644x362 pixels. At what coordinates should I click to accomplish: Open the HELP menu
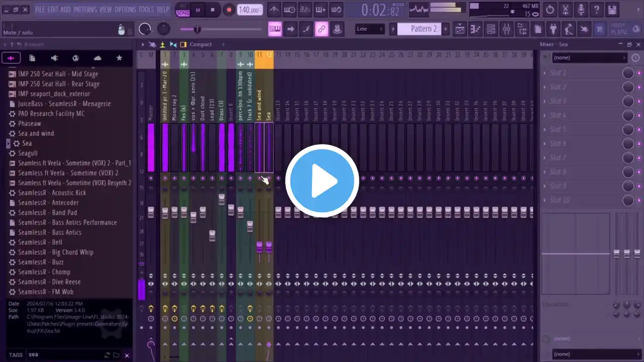point(163,10)
